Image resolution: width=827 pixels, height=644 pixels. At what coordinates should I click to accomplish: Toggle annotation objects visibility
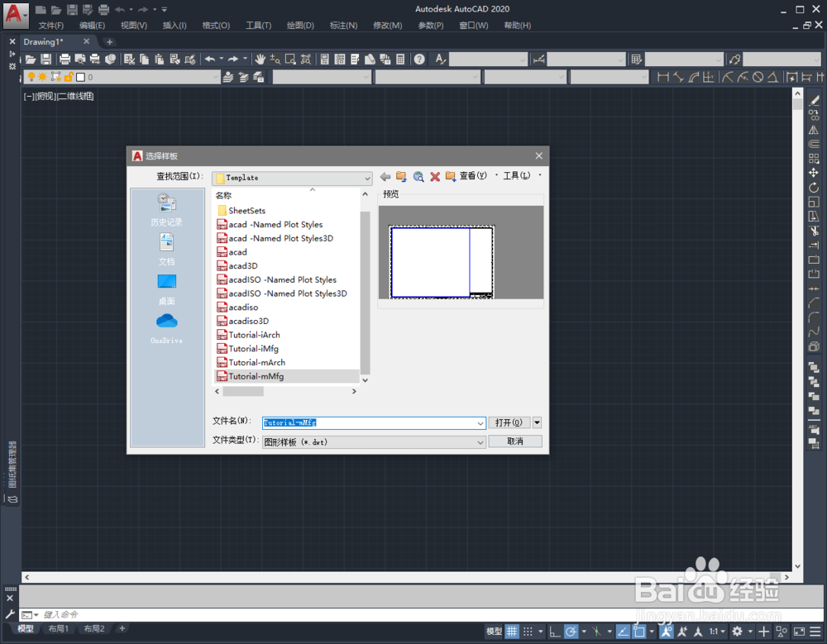667,632
